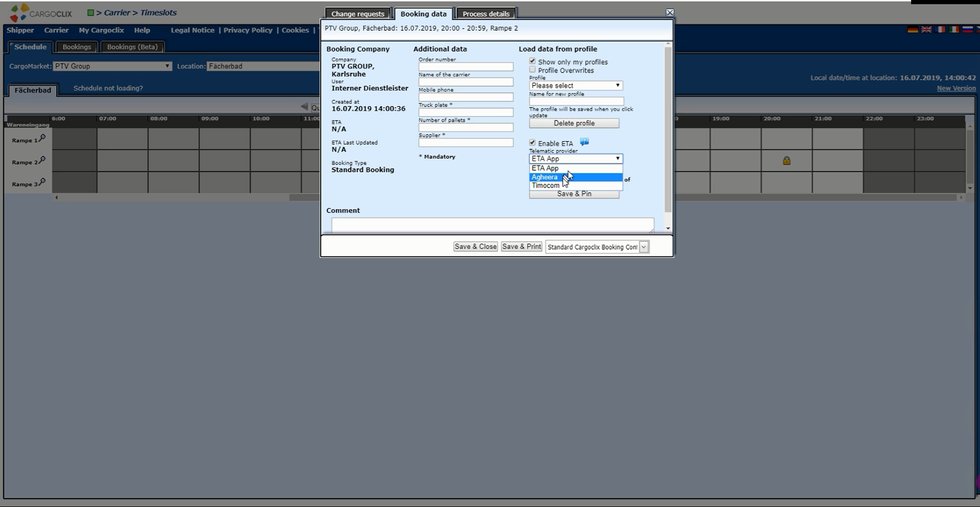Click the Delete profile button
Image resolution: width=980 pixels, height=507 pixels.
point(574,123)
